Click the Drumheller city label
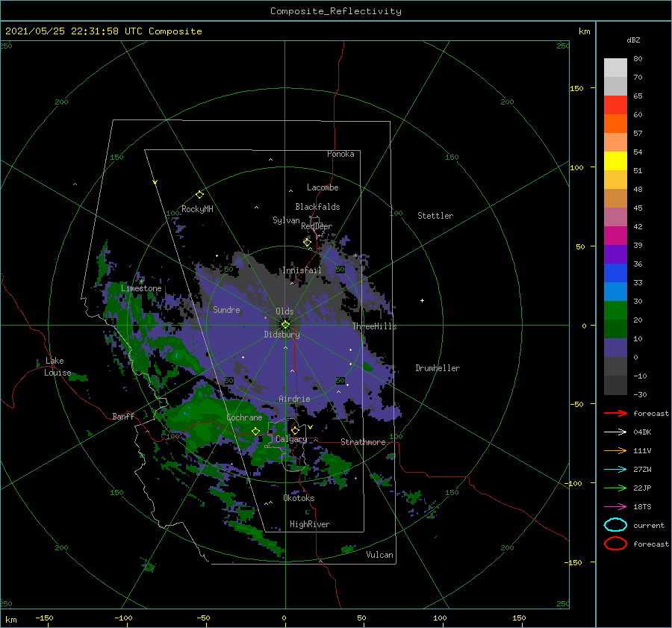 tap(438, 368)
